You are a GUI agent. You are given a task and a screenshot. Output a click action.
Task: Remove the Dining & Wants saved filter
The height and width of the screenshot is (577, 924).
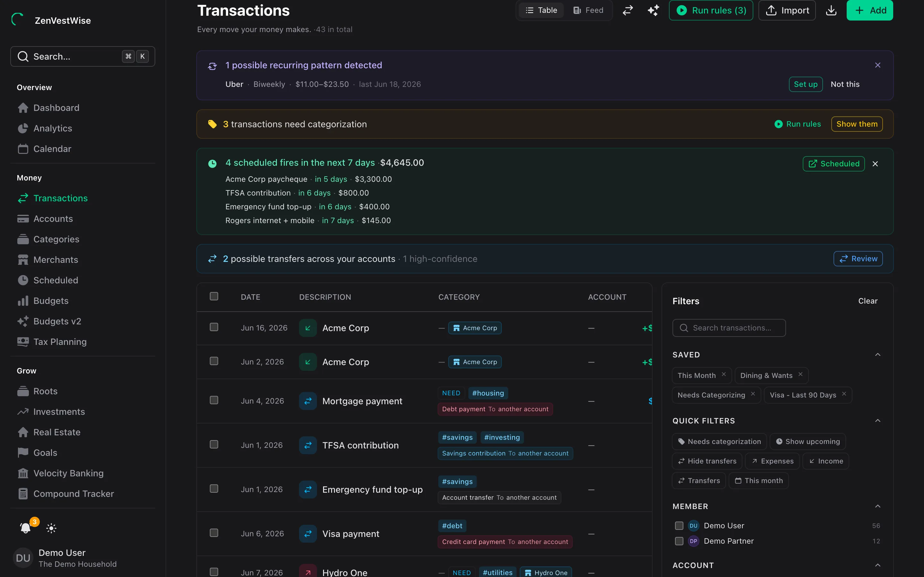tap(801, 374)
